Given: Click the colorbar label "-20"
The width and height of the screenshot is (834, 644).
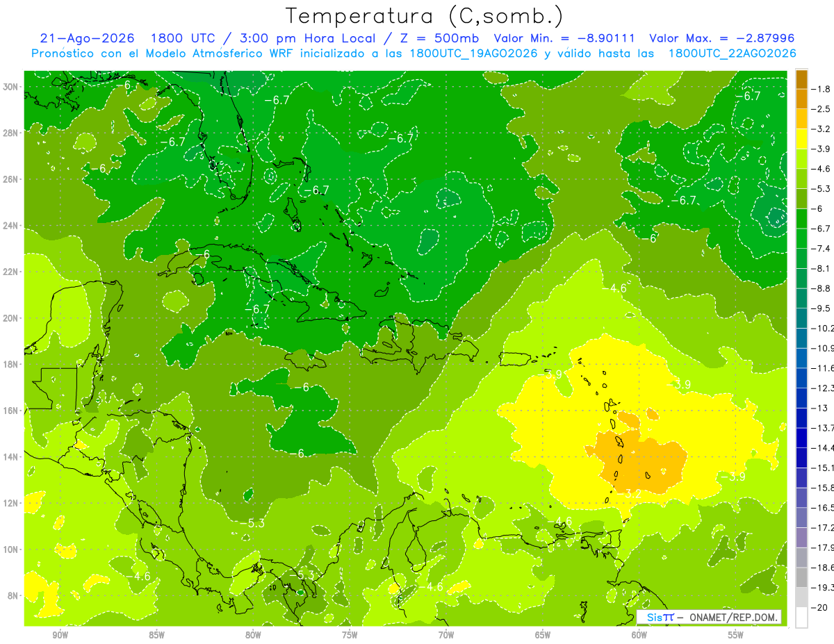Looking at the screenshot, I should click(820, 608).
